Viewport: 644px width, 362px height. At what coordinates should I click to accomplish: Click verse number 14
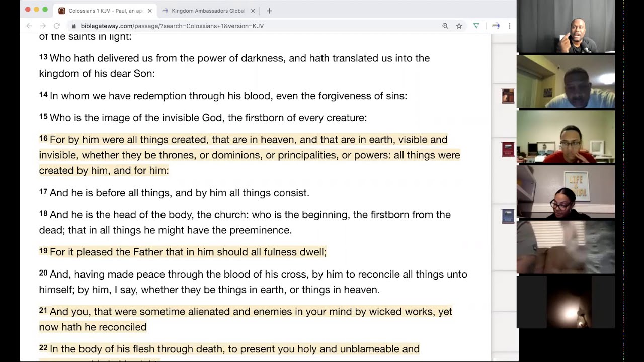(43, 95)
